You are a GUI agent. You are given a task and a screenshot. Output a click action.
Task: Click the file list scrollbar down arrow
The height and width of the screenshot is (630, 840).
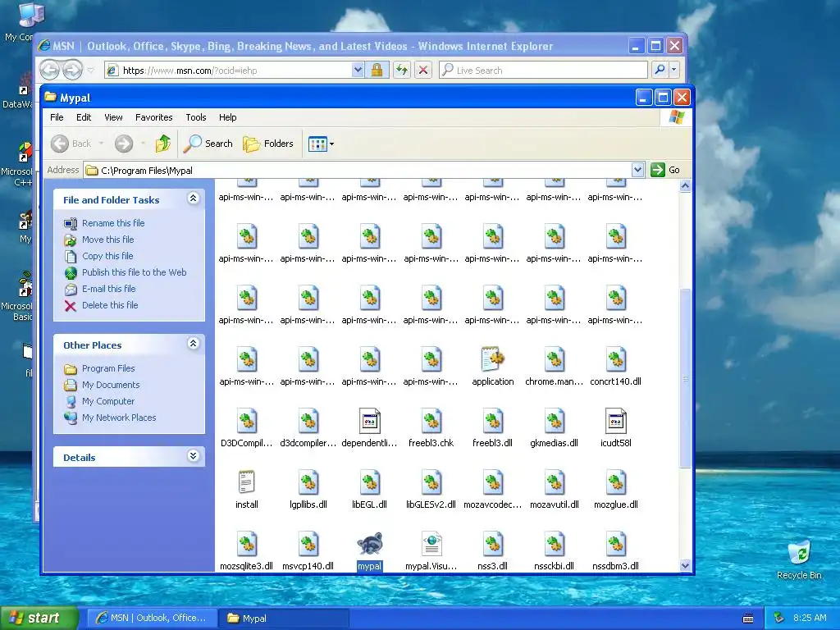(685, 565)
